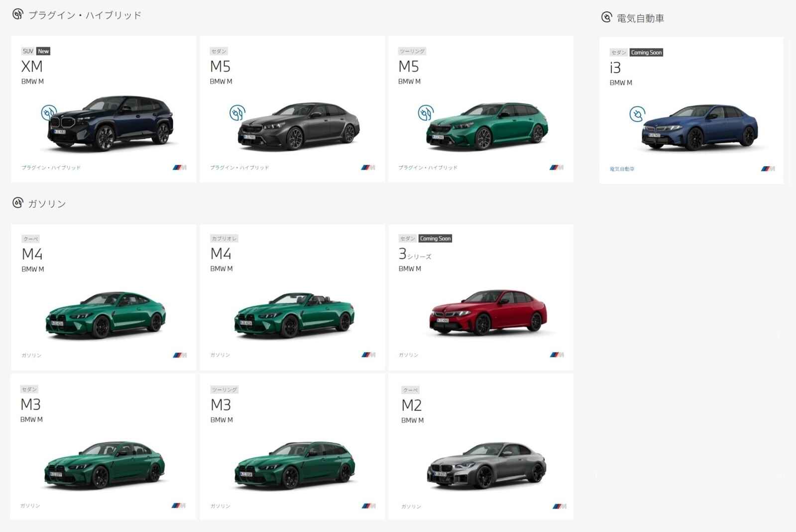Click Coming Soon badge on 3 Series card

tap(435, 238)
